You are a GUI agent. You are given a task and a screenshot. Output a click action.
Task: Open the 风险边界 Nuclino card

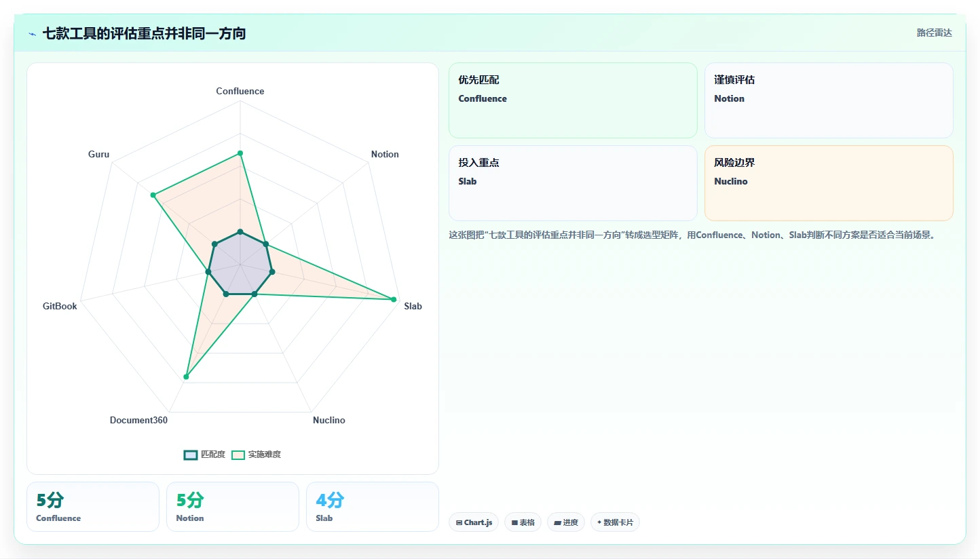point(829,183)
